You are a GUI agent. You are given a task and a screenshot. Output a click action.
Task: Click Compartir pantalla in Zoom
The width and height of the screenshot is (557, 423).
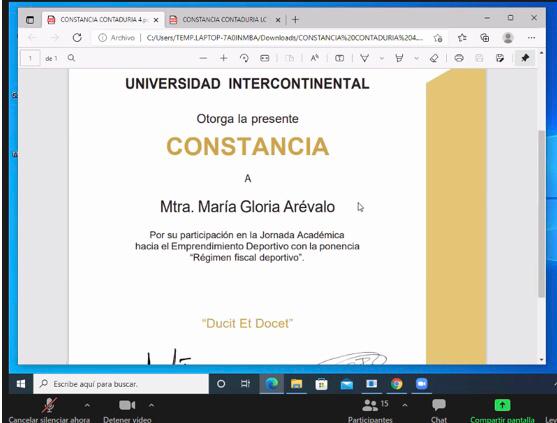(x=502, y=410)
